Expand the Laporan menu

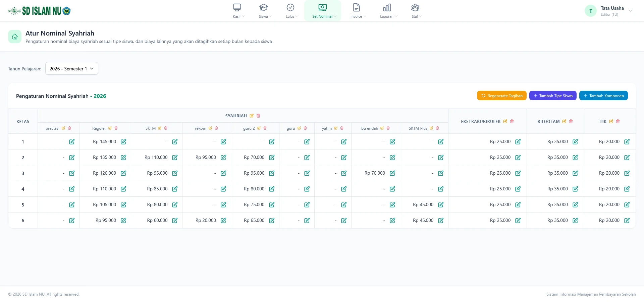tap(388, 11)
